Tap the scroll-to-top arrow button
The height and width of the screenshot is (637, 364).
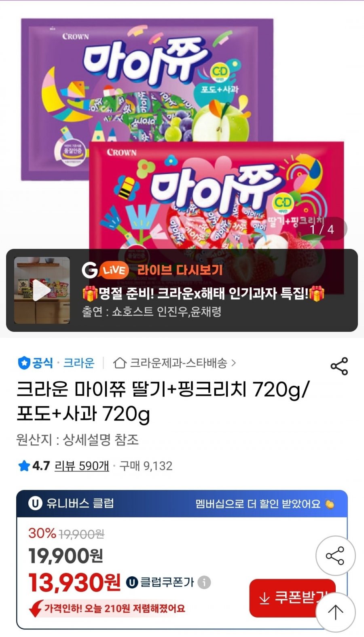335,612
